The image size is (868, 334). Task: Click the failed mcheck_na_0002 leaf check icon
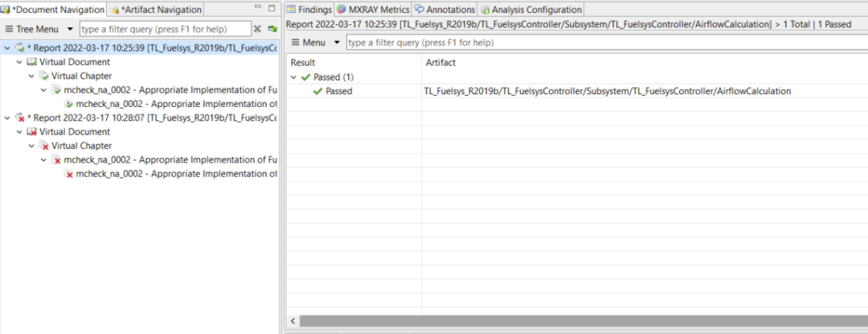pos(68,173)
